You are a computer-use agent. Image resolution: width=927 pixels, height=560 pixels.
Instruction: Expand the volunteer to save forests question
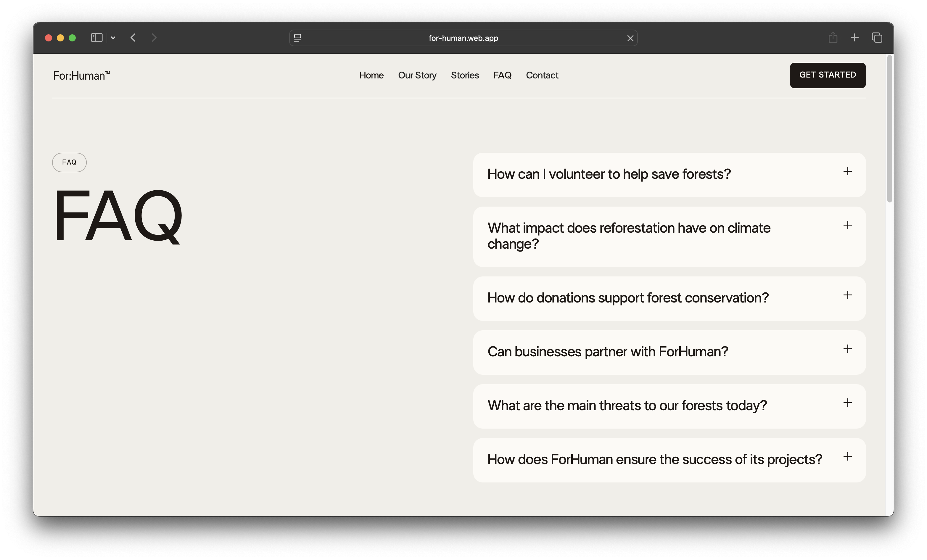click(669, 175)
